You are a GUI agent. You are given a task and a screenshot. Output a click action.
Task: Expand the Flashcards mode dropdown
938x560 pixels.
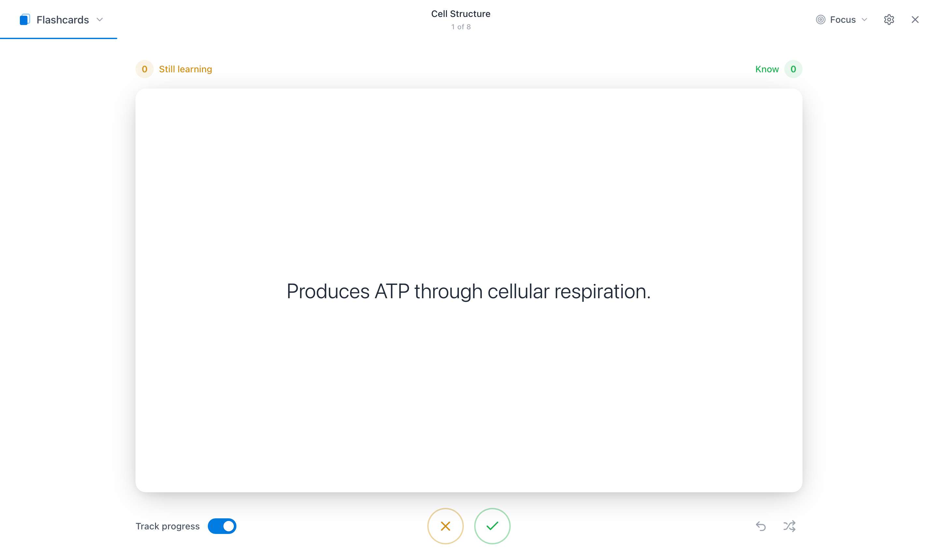coord(99,20)
